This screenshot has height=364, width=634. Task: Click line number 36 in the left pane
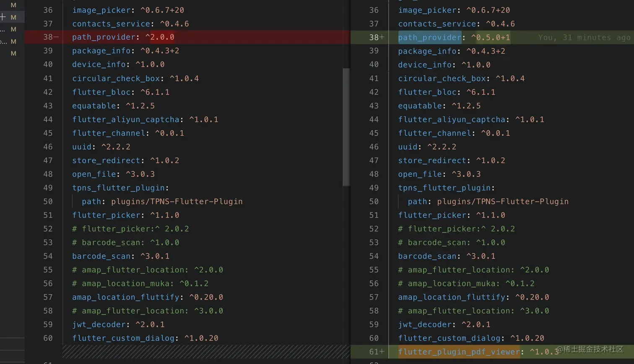48,10
